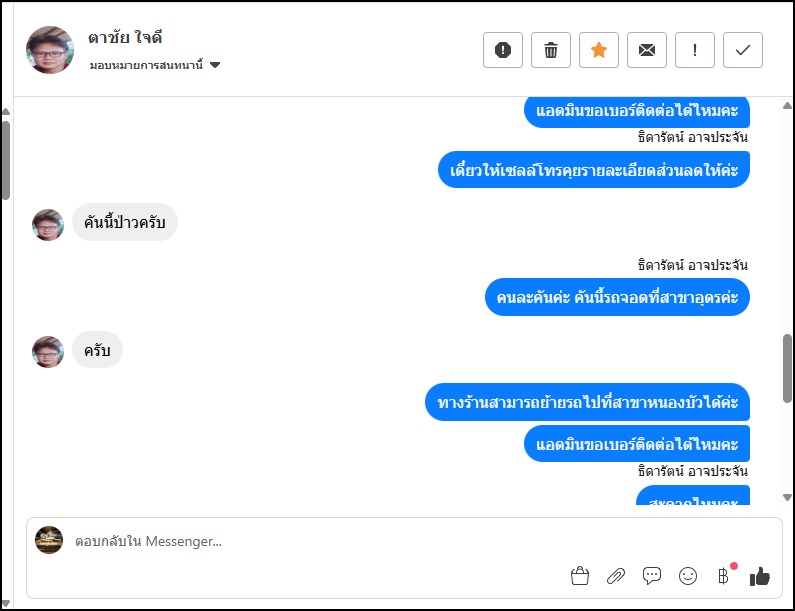This screenshot has height=611, width=795.
Task: Click the exclamation priority icon
Action: point(695,50)
